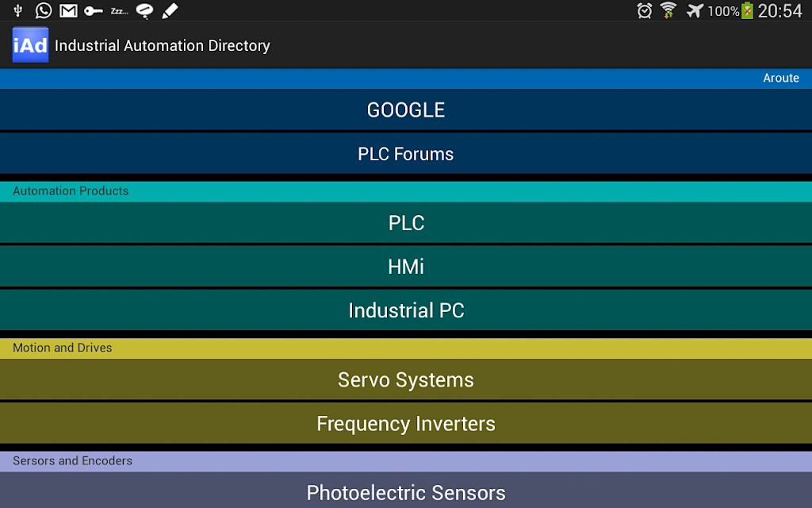Tap the USB connection status icon
The image size is (812, 508).
tap(18, 10)
